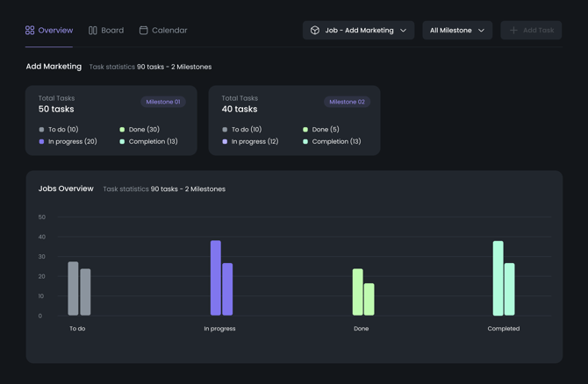
Task: Open the Calendar tab
Action: (163, 31)
